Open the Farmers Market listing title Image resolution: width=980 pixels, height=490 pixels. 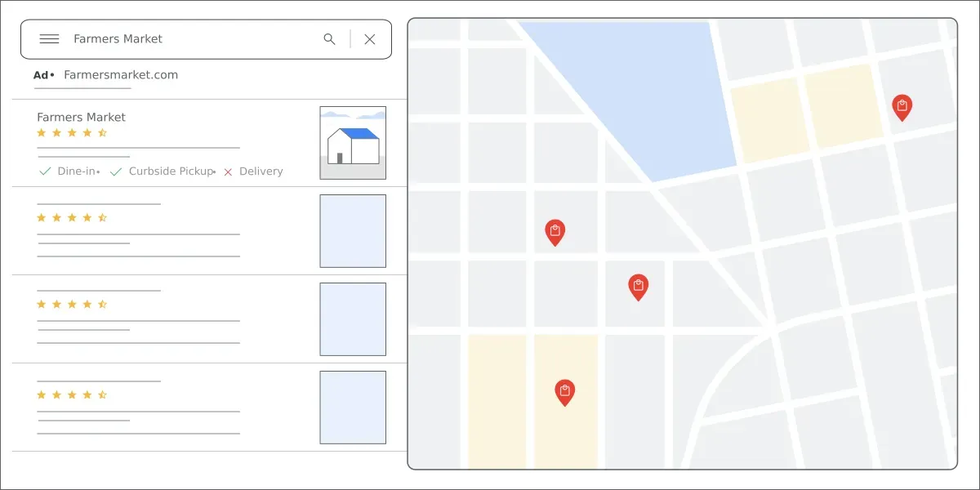tap(81, 117)
